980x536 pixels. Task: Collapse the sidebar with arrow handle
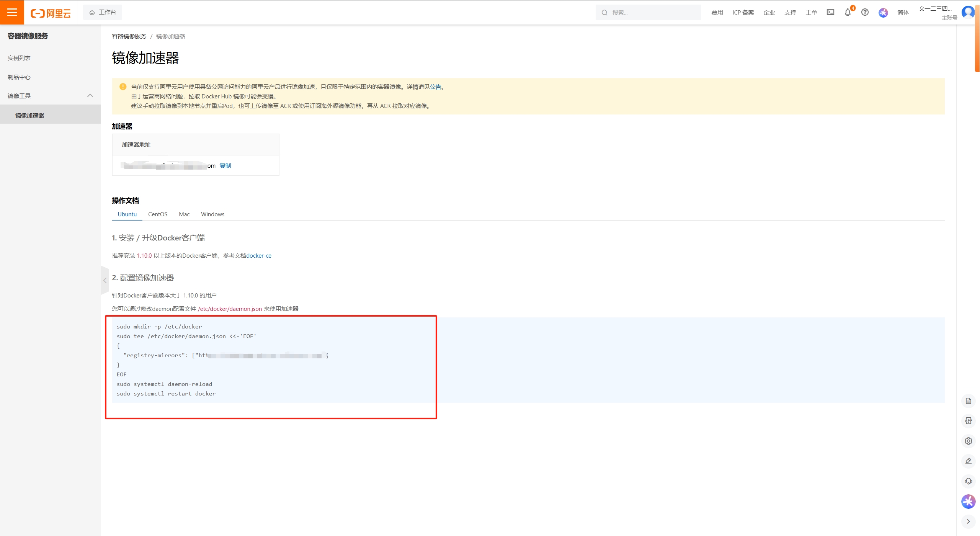105,280
